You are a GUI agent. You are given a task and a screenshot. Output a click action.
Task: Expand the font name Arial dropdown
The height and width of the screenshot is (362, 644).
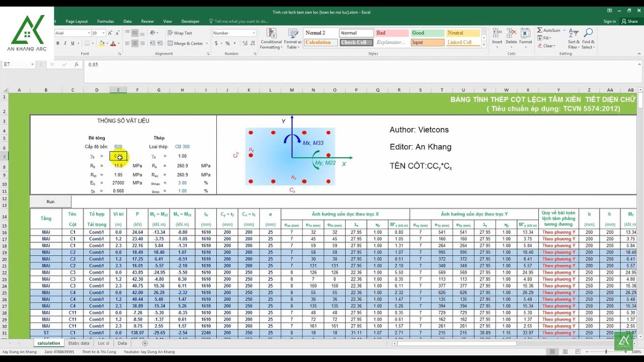[88, 33]
